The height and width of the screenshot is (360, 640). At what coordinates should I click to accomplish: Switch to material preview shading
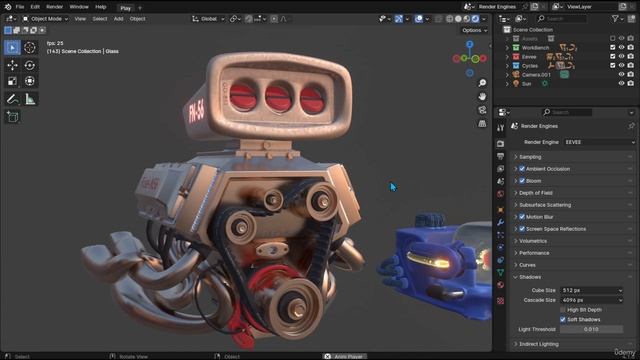[x=467, y=19]
